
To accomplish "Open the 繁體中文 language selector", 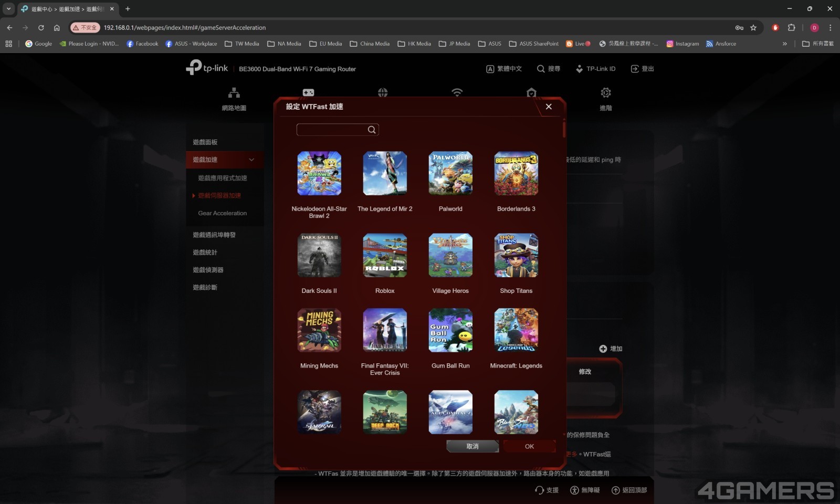I will tap(504, 69).
